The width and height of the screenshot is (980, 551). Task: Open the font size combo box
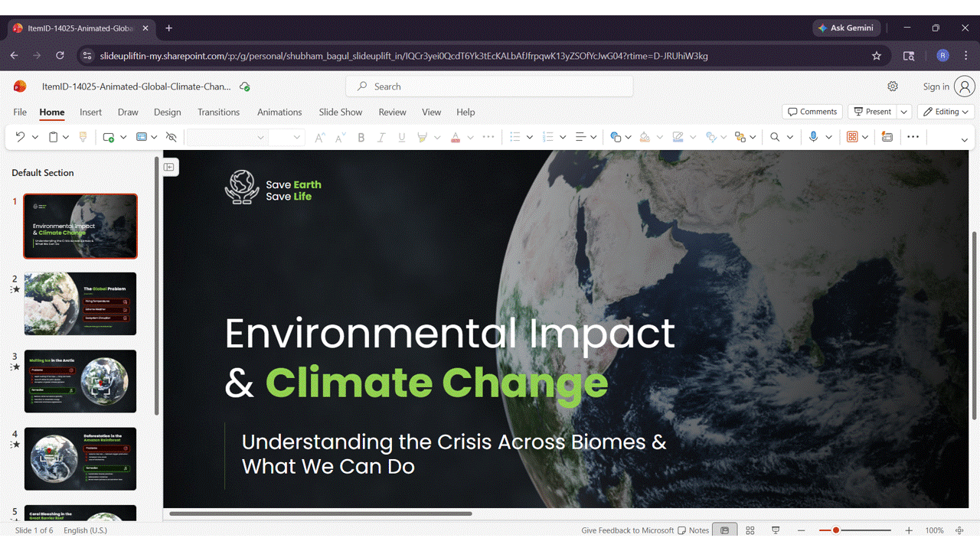click(287, 137)
